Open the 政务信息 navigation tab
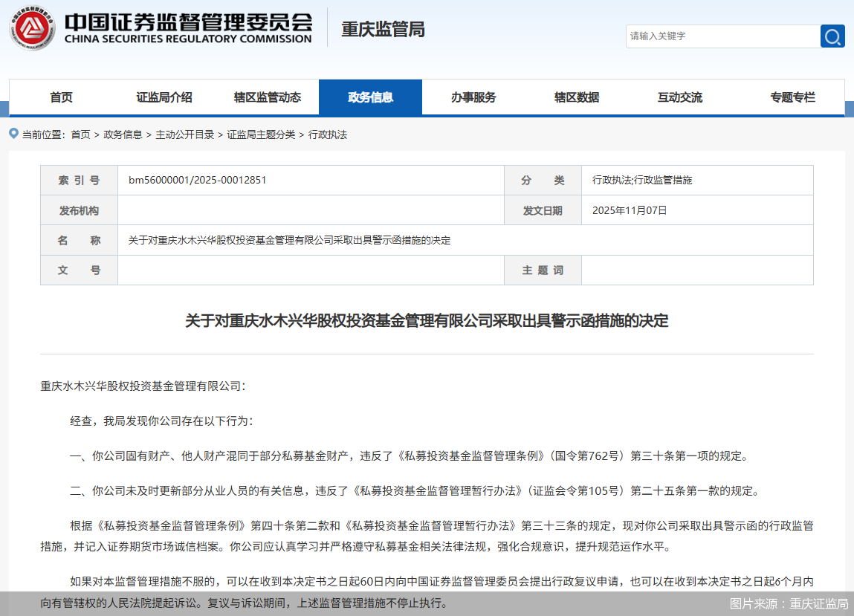854x616 pixels. point(370,97)
